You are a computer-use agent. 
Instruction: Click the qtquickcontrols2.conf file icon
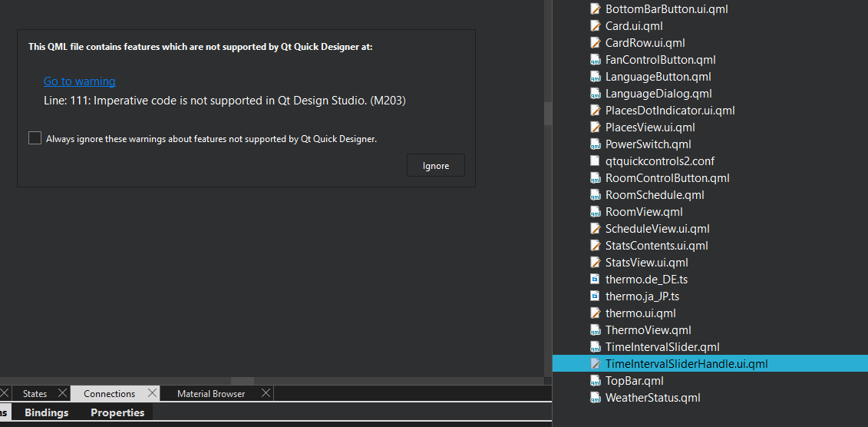point(595,161)
